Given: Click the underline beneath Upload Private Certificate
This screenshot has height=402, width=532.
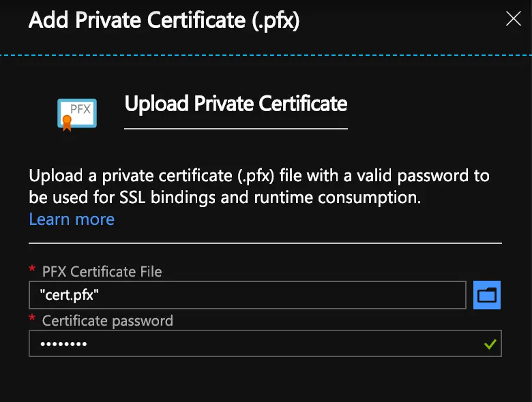Looking at the screenshot, I should click(x=236, y=129).
